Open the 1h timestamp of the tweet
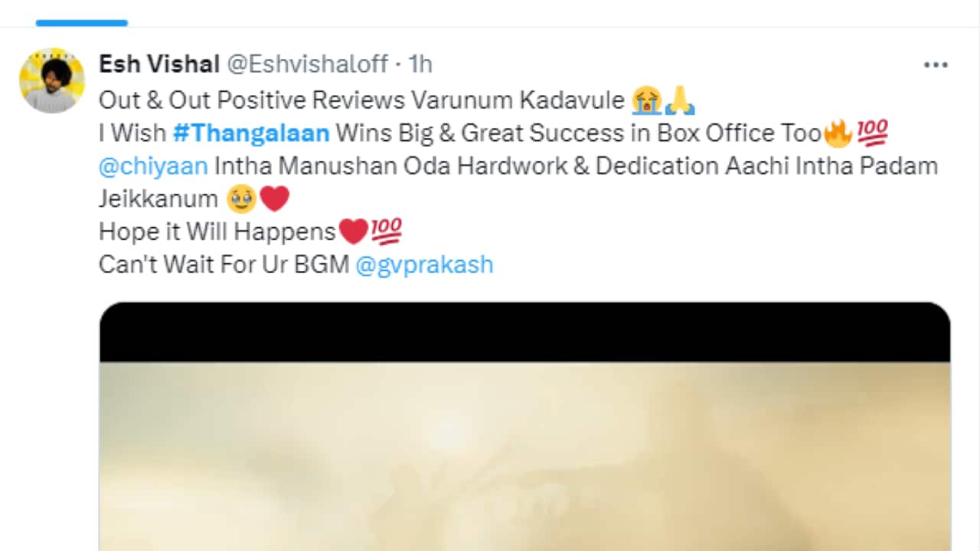The width and height of the screenshot is (980, 551). click(x=420, y=64)
